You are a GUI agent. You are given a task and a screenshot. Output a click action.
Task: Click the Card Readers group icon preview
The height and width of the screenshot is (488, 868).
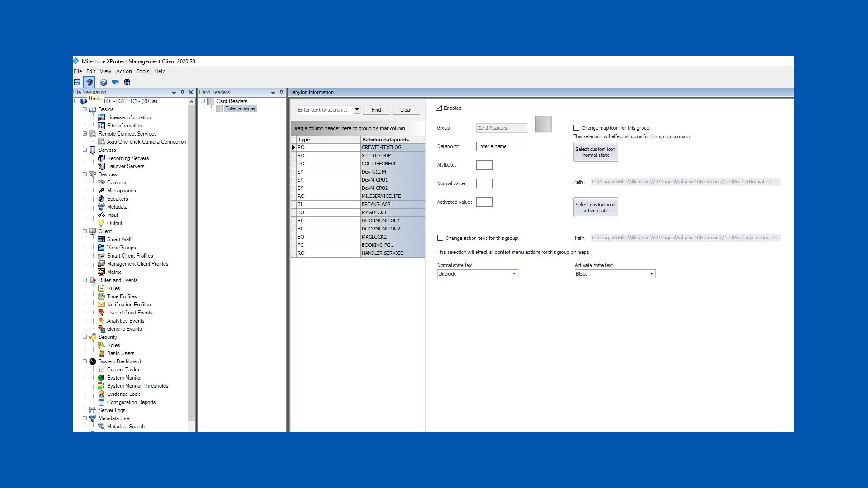(x=543, y=124)
